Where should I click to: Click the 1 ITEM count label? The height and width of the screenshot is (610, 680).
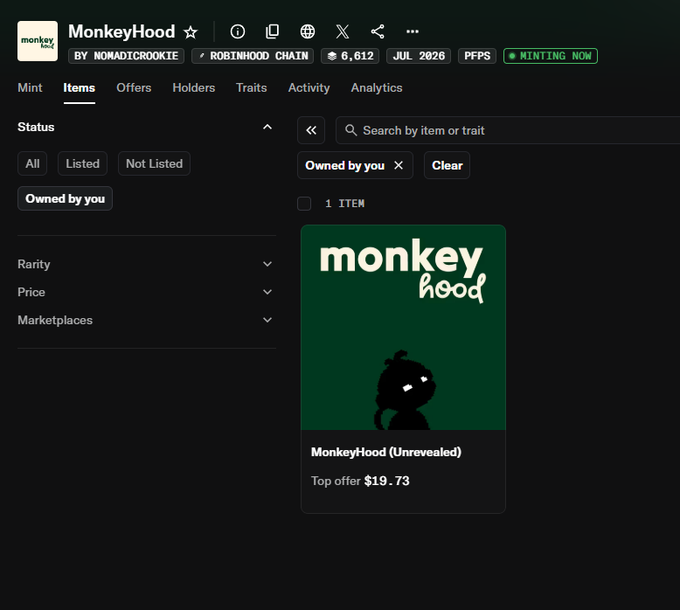point(345,203)
